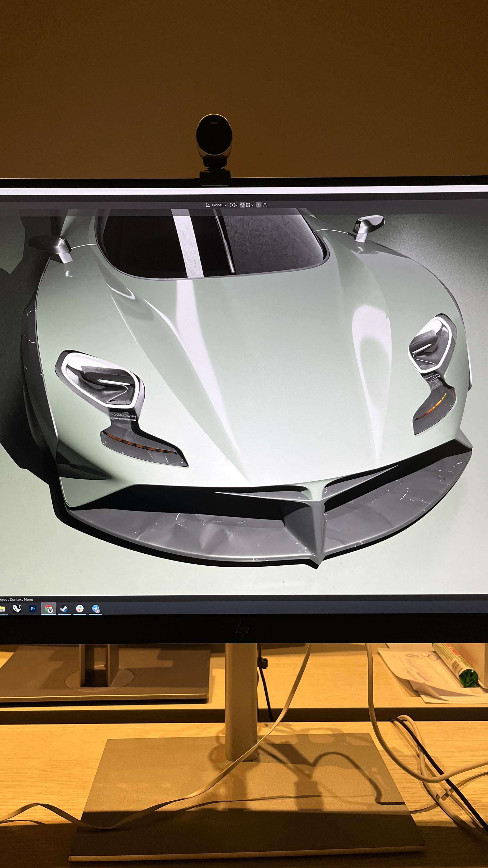Open Steam from the taskbar
The height and width of the screenshot is (868, 488).
click(64, 609)
